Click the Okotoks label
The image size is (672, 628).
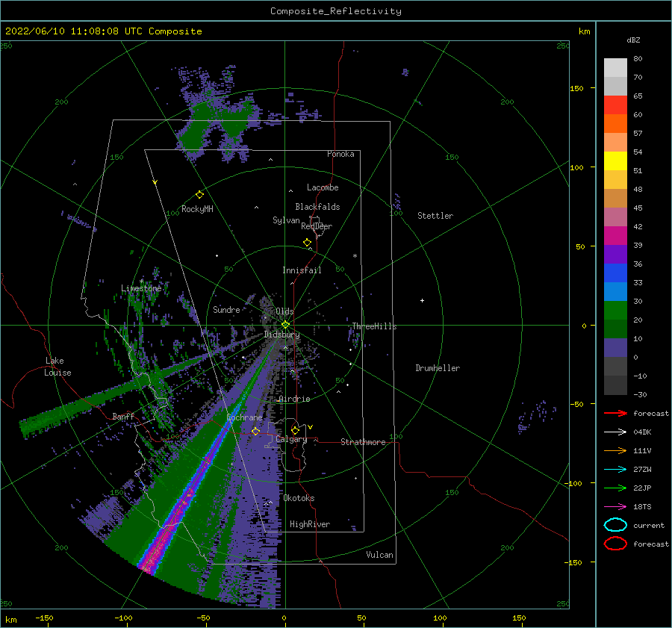pyautogui.click(x=299, y=498)
